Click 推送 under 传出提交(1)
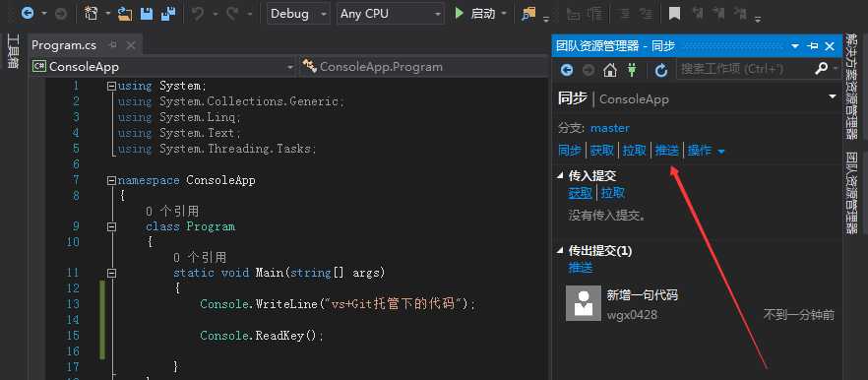 coord(581,268)
